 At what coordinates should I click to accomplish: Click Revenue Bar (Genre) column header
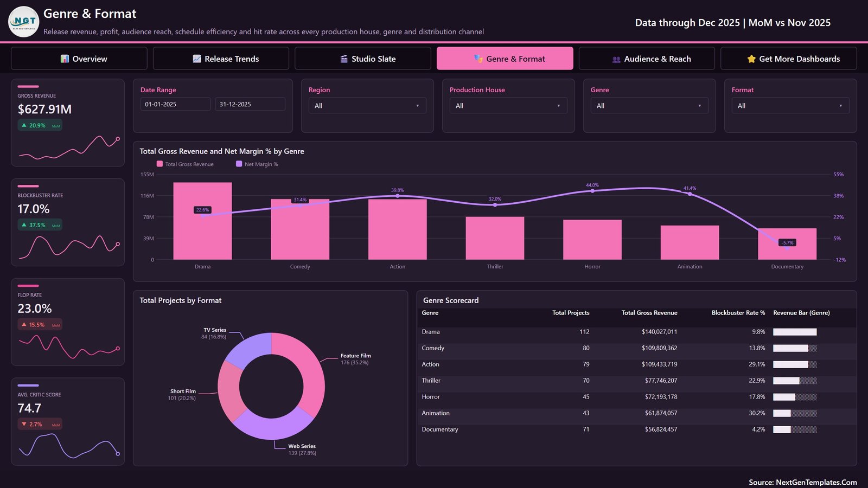(x=801, y=313)
